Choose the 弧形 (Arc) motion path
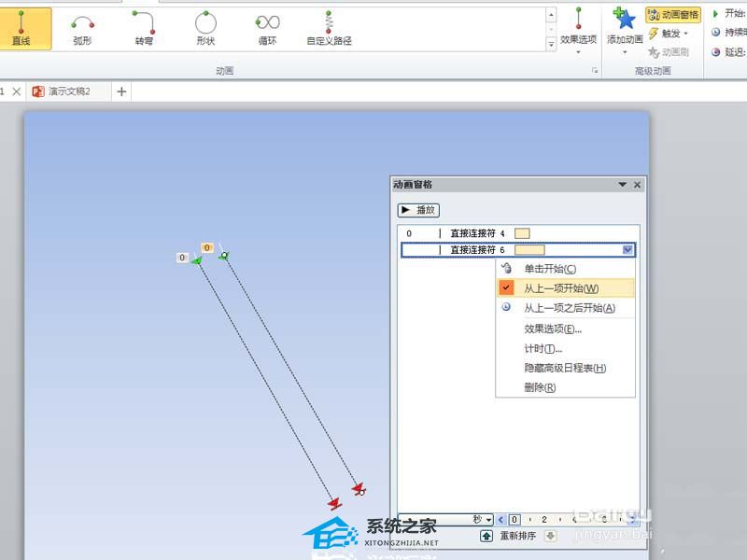The image size is (747, 560). pyautogui.click(x=83, y=27)
